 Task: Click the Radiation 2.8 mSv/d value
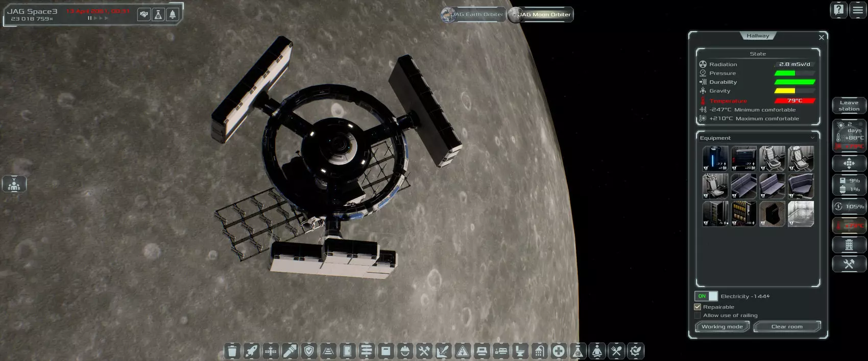tap(794, 64)
